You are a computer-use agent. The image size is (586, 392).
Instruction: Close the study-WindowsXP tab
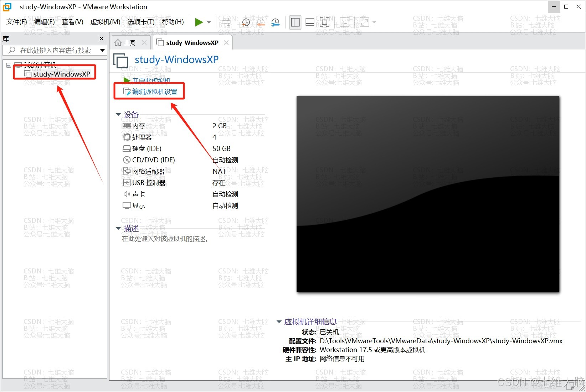pos(226,43)
